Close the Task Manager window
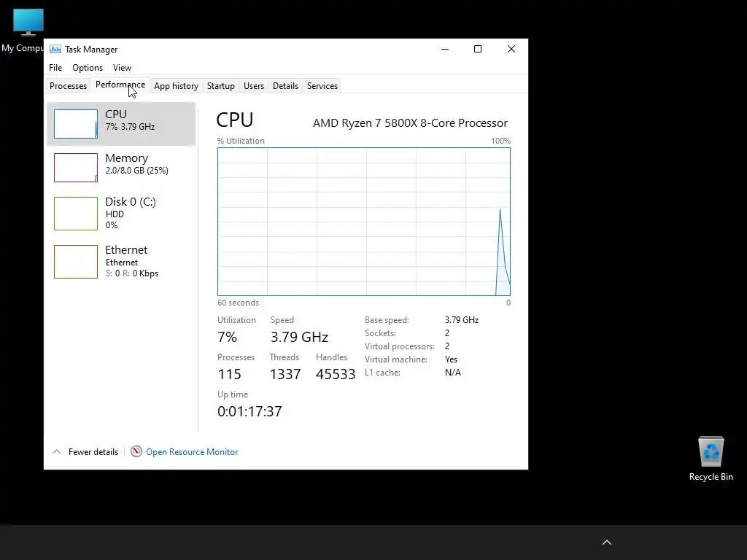 511,49
